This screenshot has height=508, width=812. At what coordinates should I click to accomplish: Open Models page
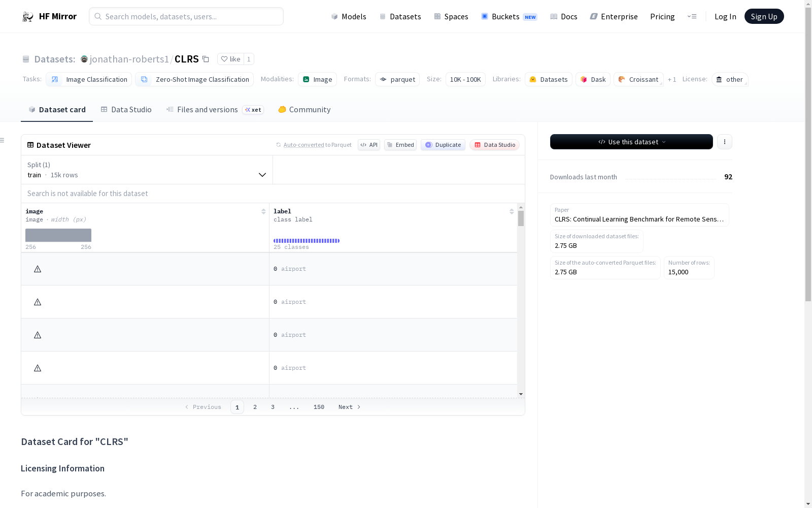349,16
